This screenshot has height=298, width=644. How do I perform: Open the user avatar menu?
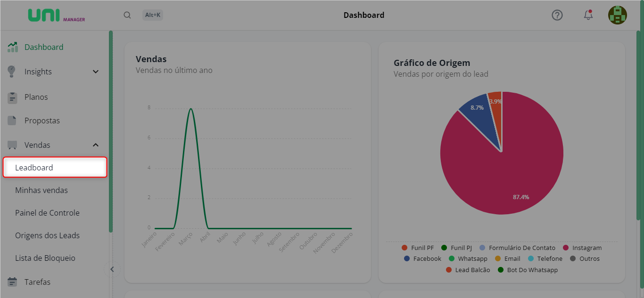coord(617,15)
